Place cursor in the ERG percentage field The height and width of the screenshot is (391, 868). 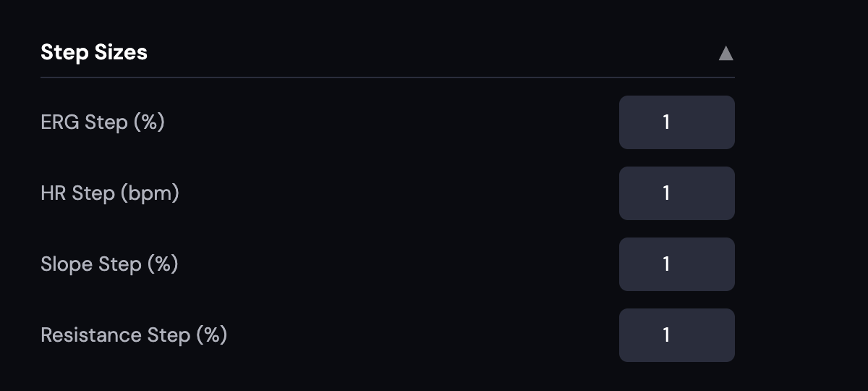click(x=677, y=122)
